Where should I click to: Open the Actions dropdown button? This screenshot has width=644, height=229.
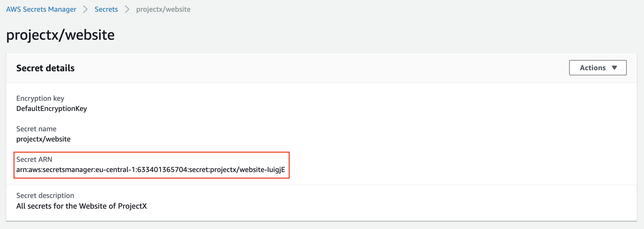point(598,68)
